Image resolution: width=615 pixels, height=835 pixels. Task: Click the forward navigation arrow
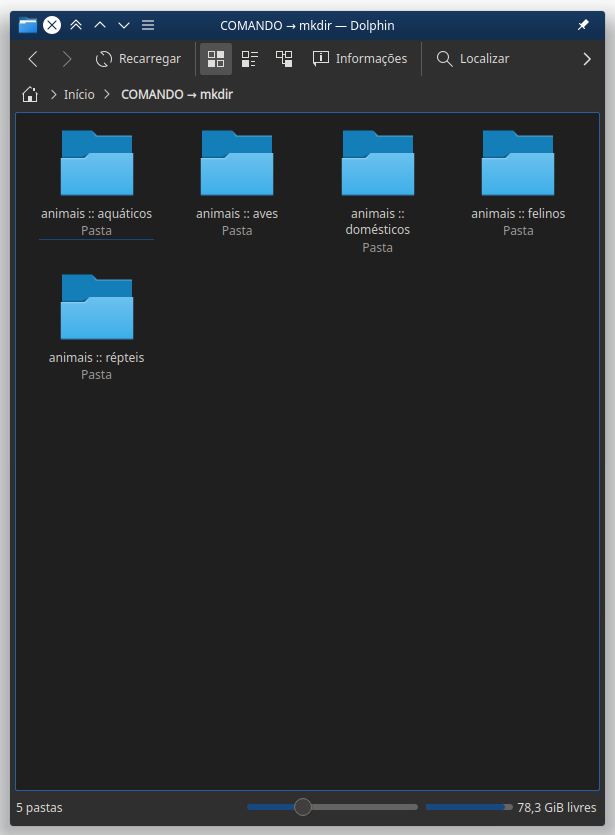(67, 59)
